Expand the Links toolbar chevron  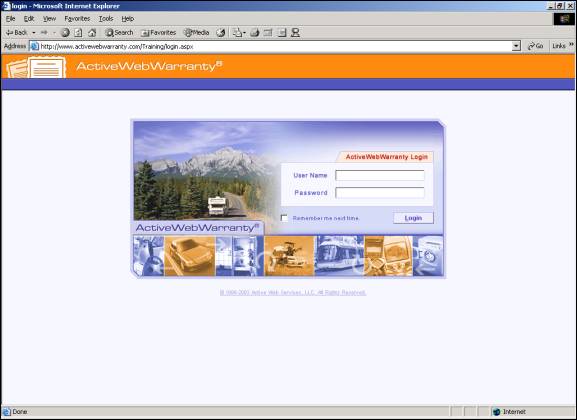click(571, 45)
